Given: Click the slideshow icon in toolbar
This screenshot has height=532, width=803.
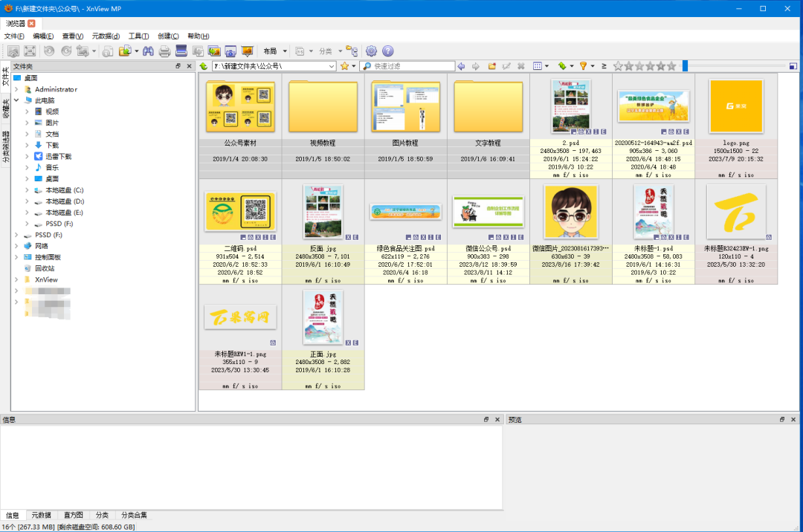Looking at the screenshot, I should click(x=248, y=51).
